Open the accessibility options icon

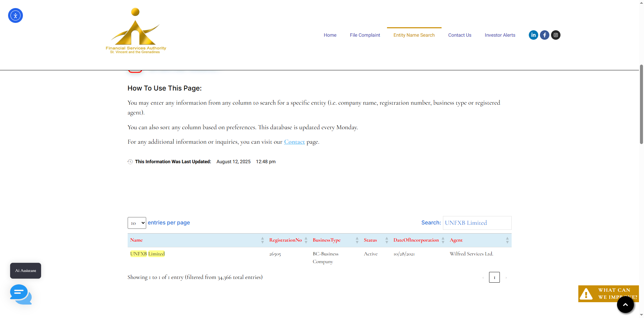click(15, 15)
